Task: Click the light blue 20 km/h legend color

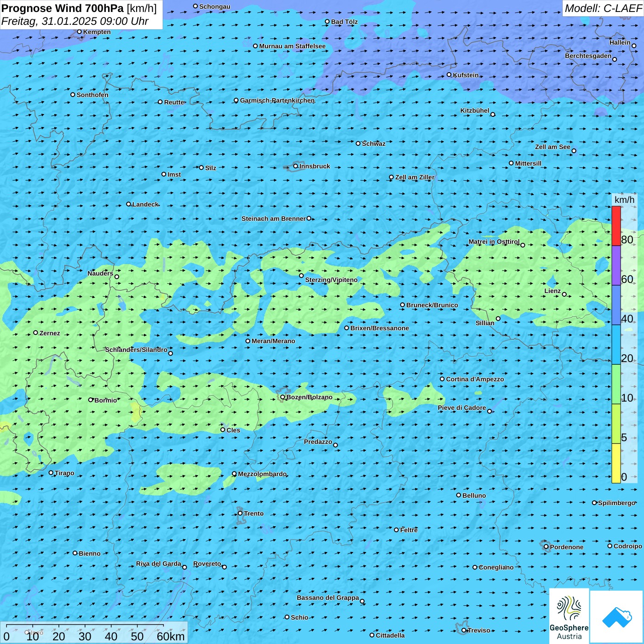Action: click(616, 345)
